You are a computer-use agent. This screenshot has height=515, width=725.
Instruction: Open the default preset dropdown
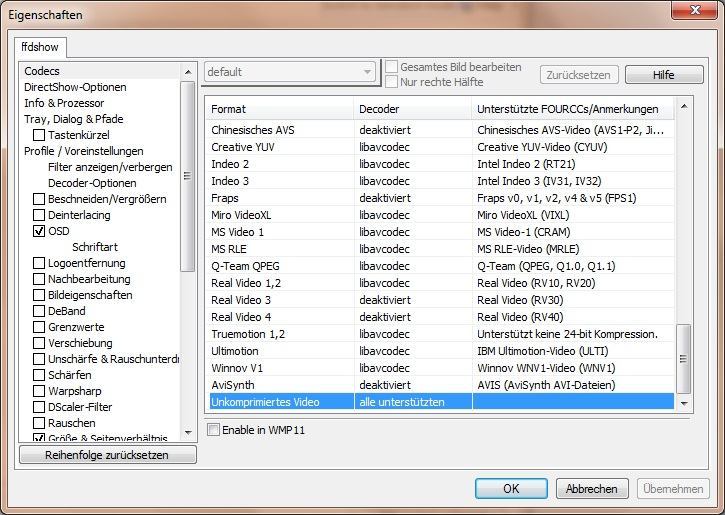pyautogui.click(x=290, y=72)
